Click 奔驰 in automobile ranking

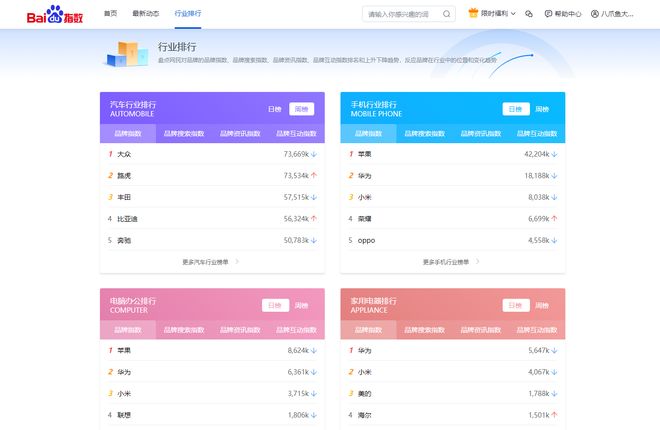click(124, 240)
